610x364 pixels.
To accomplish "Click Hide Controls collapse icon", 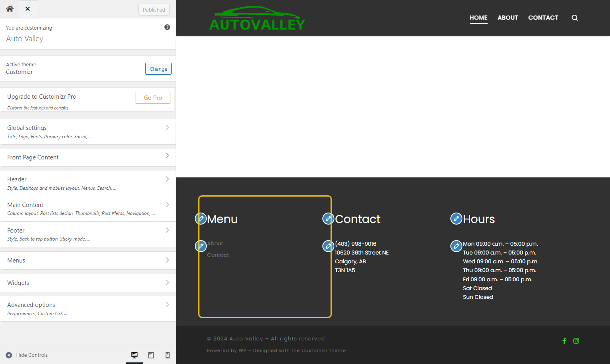I will click(9, 355).
